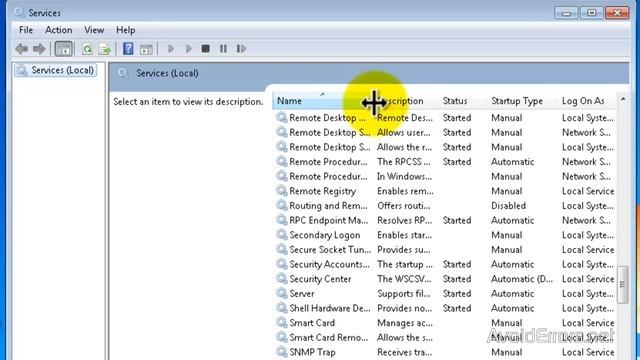The image size is (640, 360).
Task: Click the Automatic (D... startup type cell
Action: point(522,279)
